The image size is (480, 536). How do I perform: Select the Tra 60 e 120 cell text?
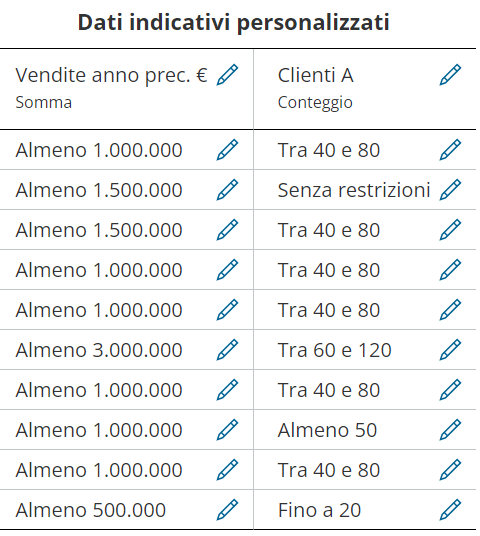[x=335, y=350]
